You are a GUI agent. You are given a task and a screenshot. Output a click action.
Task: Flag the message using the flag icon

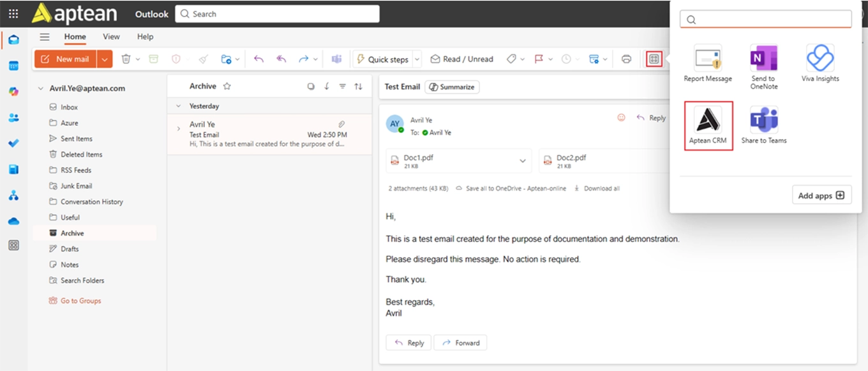[x=539, y=58]
